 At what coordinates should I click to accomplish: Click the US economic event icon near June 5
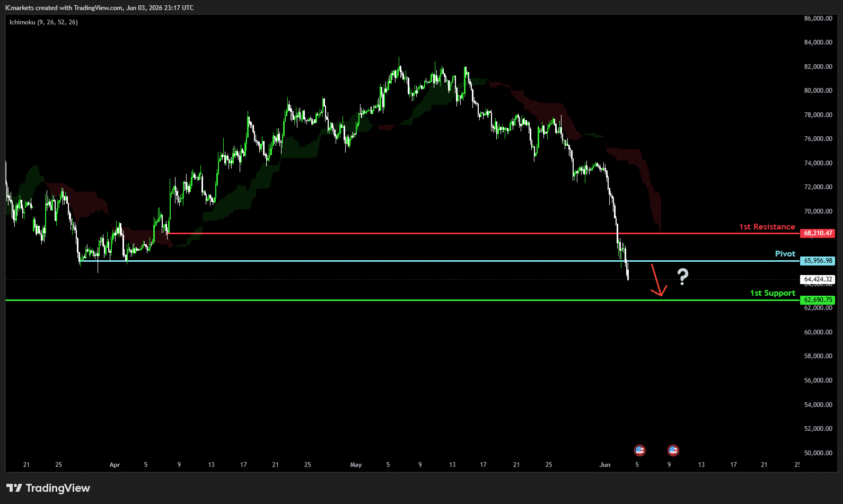[x=640, y=450]
